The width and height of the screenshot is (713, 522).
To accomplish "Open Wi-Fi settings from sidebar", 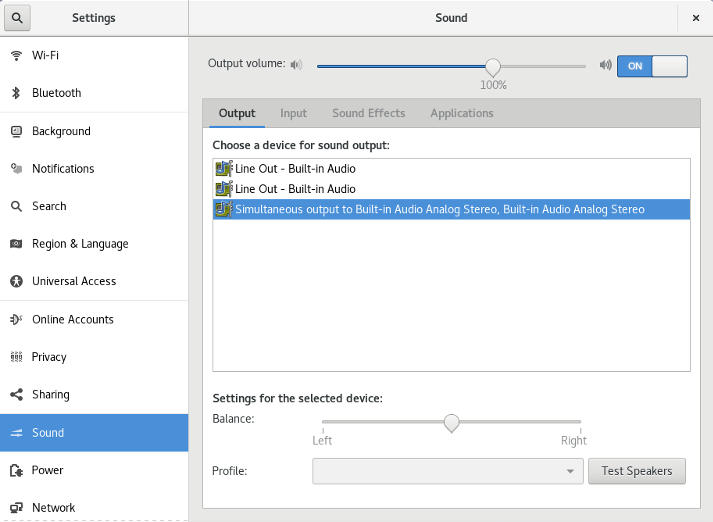I will click(x=45, y=55).
